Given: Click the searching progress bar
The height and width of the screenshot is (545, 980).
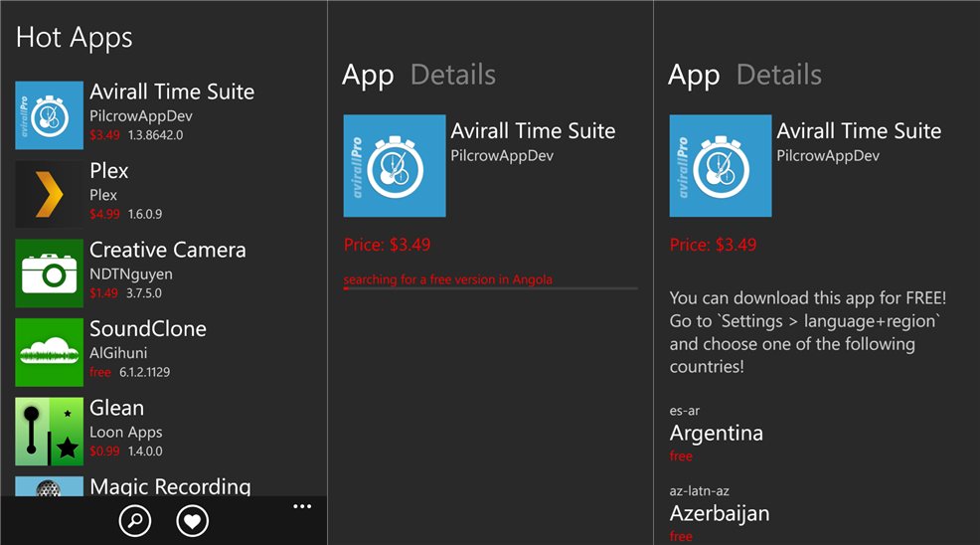Looking at the screenshot, I should (x=491, y=288).
